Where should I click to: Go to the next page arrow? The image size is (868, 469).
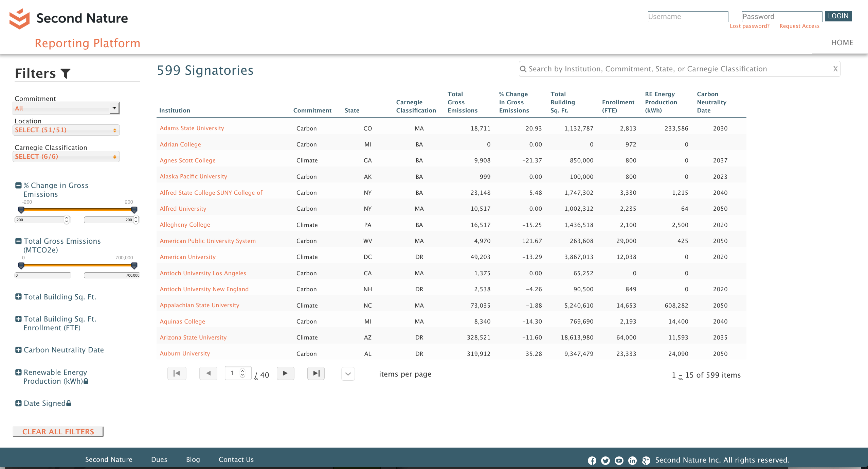[285, 373]
